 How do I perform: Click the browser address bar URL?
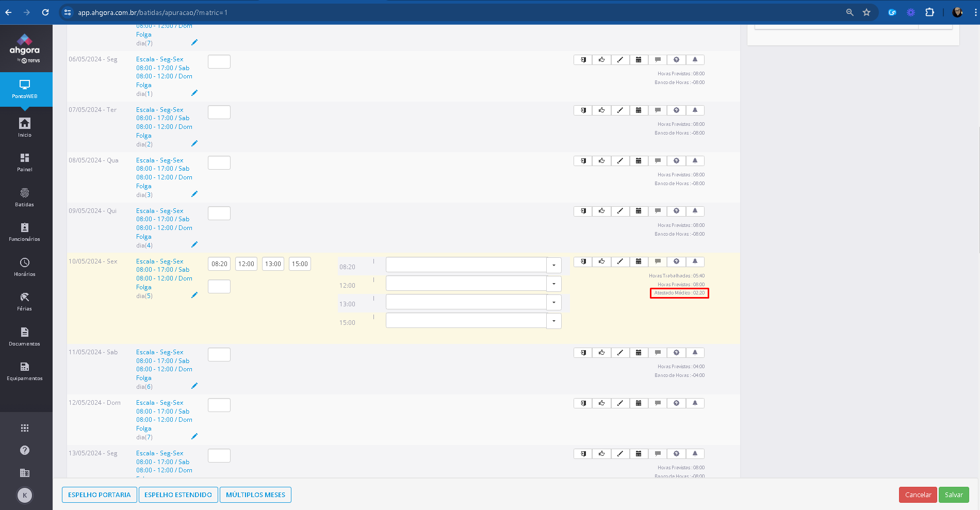(x=153, y=12)
